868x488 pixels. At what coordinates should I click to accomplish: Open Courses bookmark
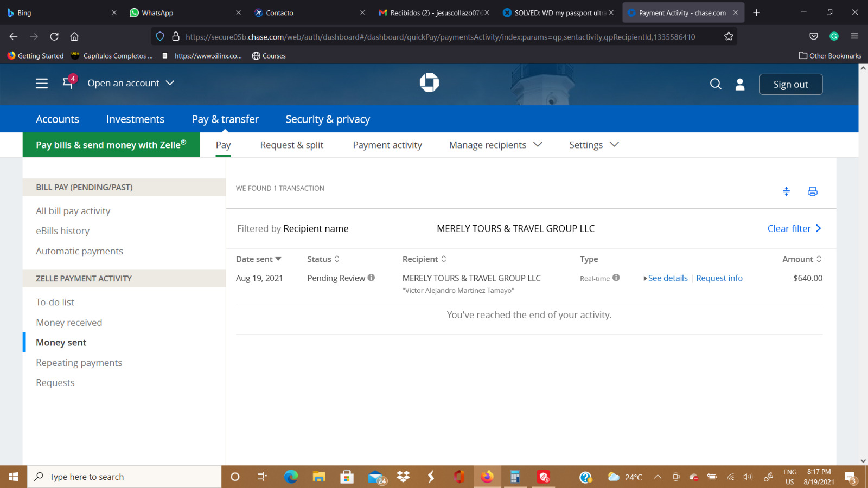pos(269,56)
